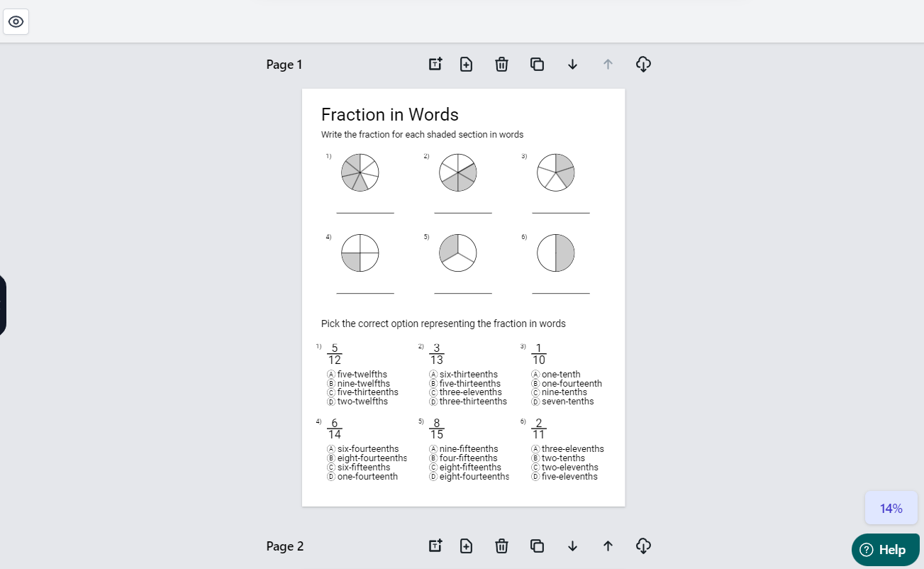Screen dimensions: 924x569
Task: Open the worksheet preview (eye icon)
Action: [16, 22]
